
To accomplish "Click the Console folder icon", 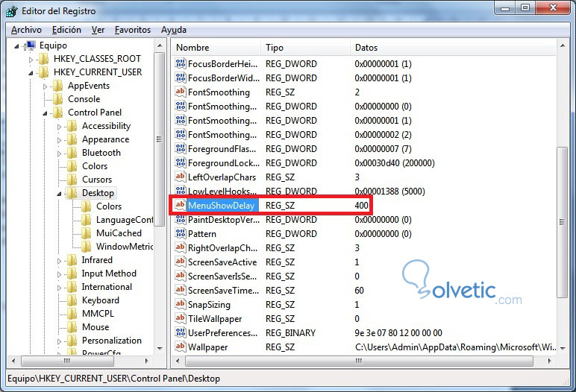I will click(58, 99).
